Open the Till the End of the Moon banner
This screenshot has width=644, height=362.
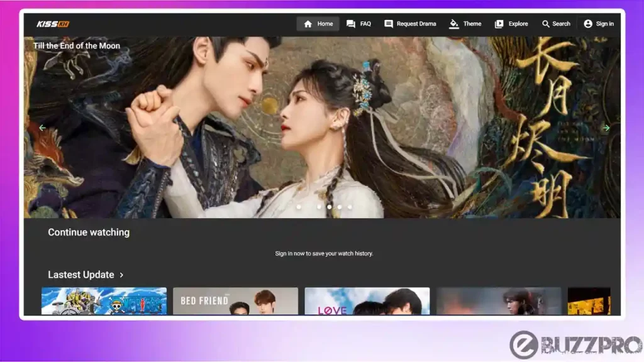coord(322,127)
